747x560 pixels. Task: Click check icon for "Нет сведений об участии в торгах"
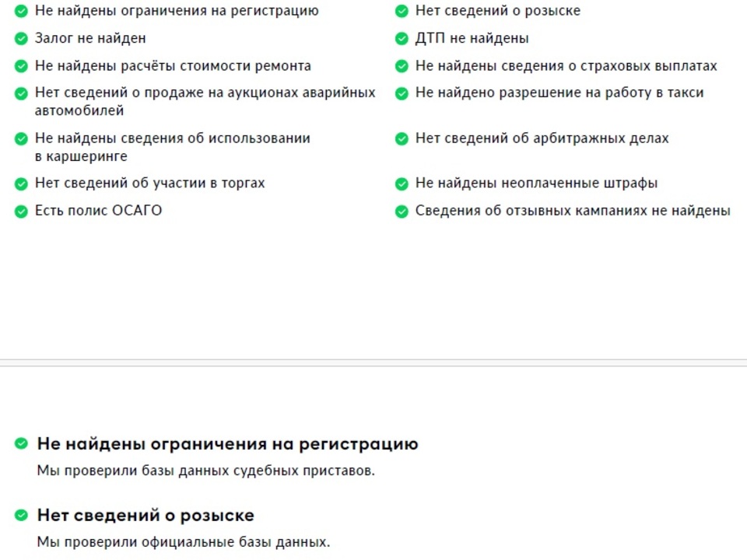coord(21,184)
